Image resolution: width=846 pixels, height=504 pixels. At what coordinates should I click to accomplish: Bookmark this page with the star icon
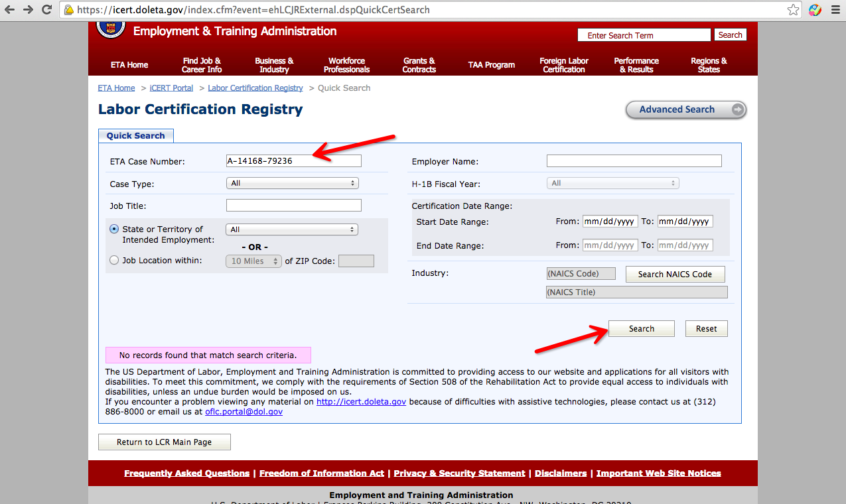point(794,10)
